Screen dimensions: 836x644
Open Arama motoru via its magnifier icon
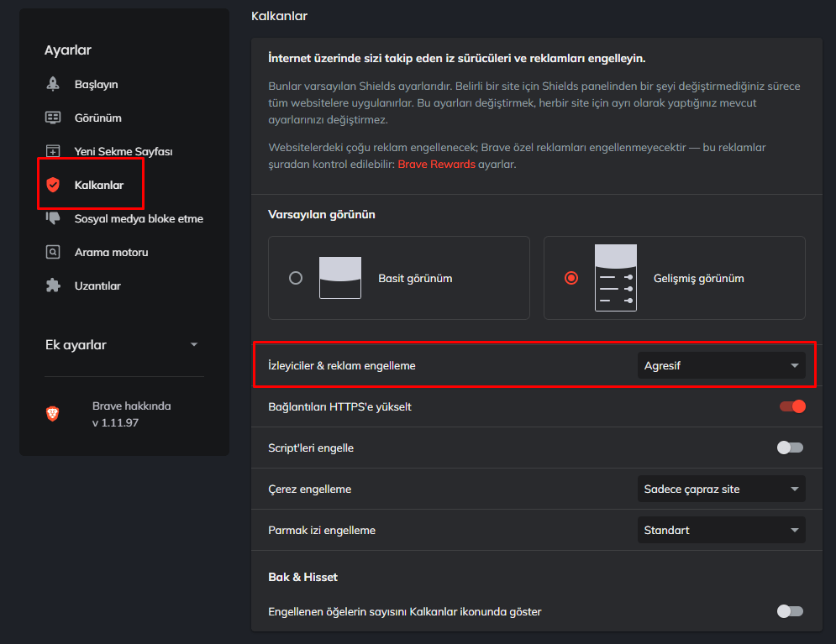52,252
